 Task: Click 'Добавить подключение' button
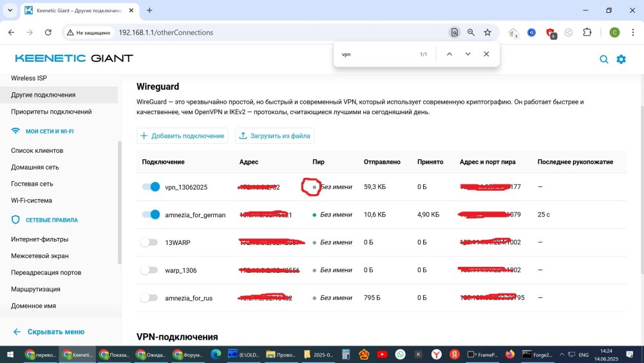(x=182, y=135)
